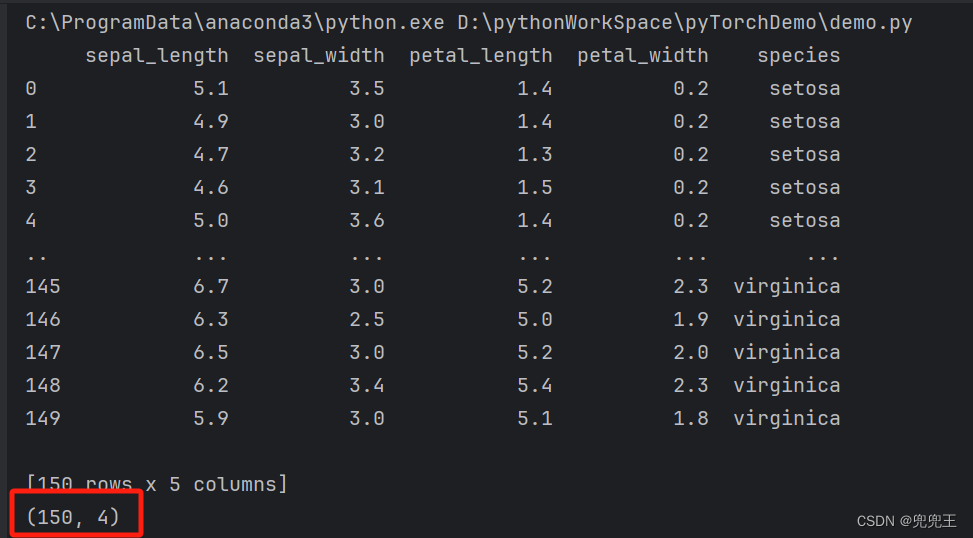Click species value virginica in row 145
This screenshot has height=538, width=973.
pyautogui.click(x=787, y=287)
